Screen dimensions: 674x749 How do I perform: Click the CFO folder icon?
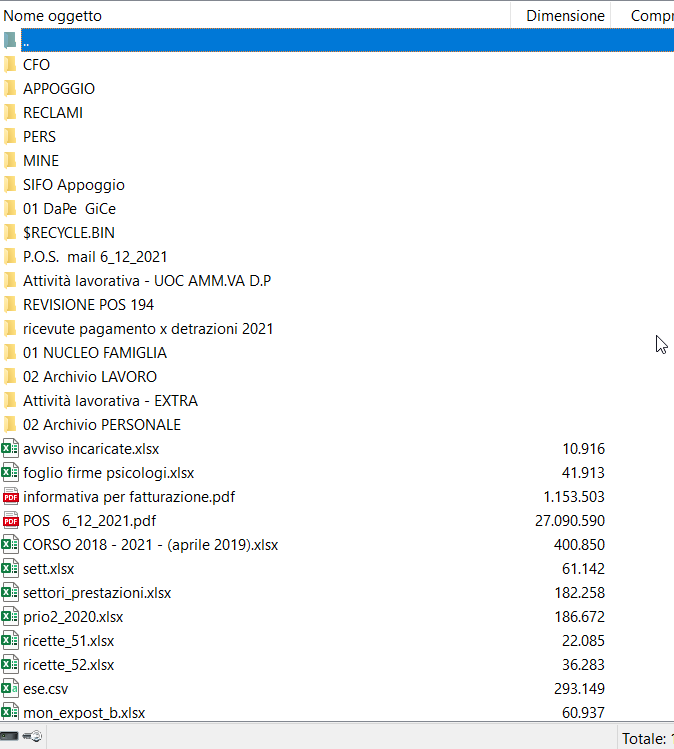pos(10,65)
